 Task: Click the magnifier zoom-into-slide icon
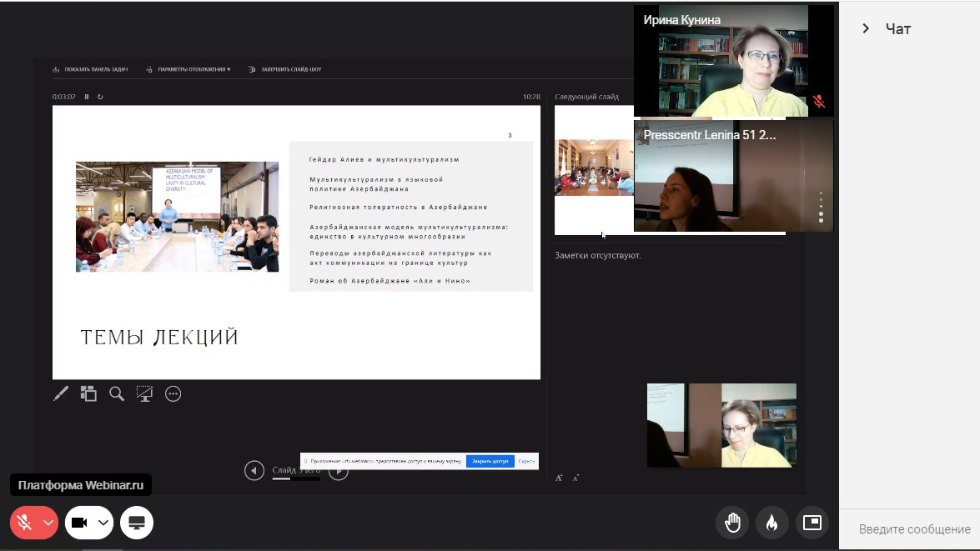(x=117, y=393)
